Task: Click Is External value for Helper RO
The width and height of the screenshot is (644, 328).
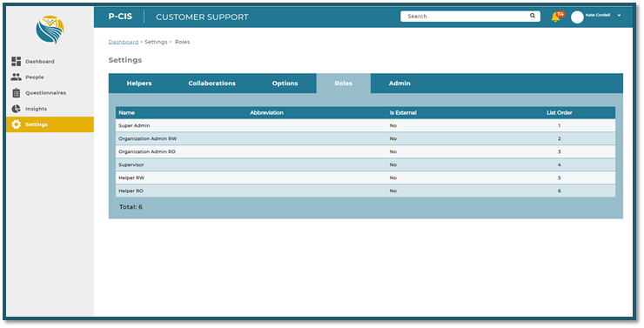Action: (x=393, y=191)
